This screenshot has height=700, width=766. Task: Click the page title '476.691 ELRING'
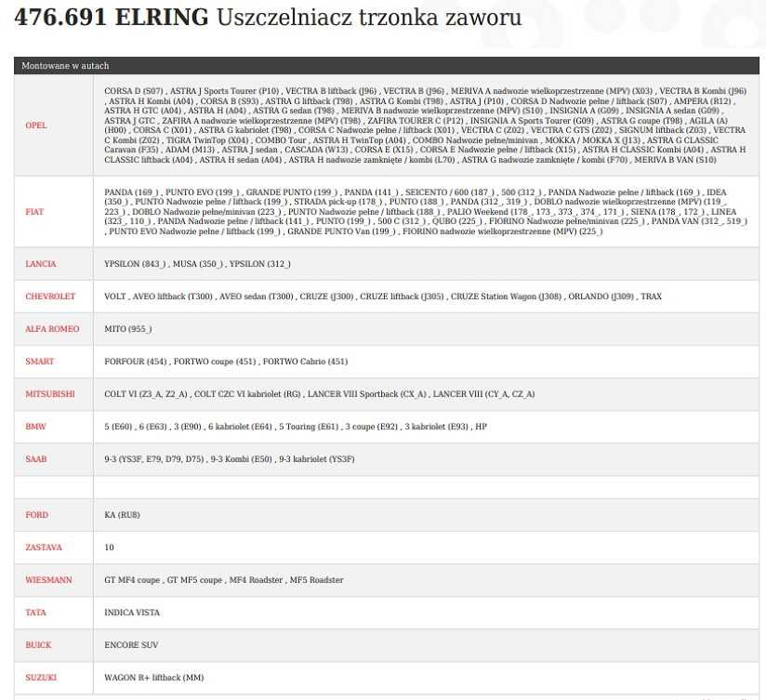[112, 17]
